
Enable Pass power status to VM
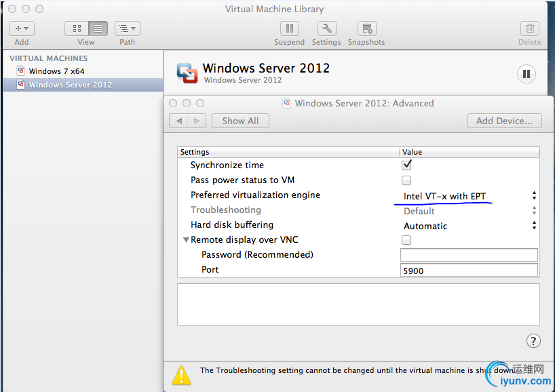click(406, 180)
